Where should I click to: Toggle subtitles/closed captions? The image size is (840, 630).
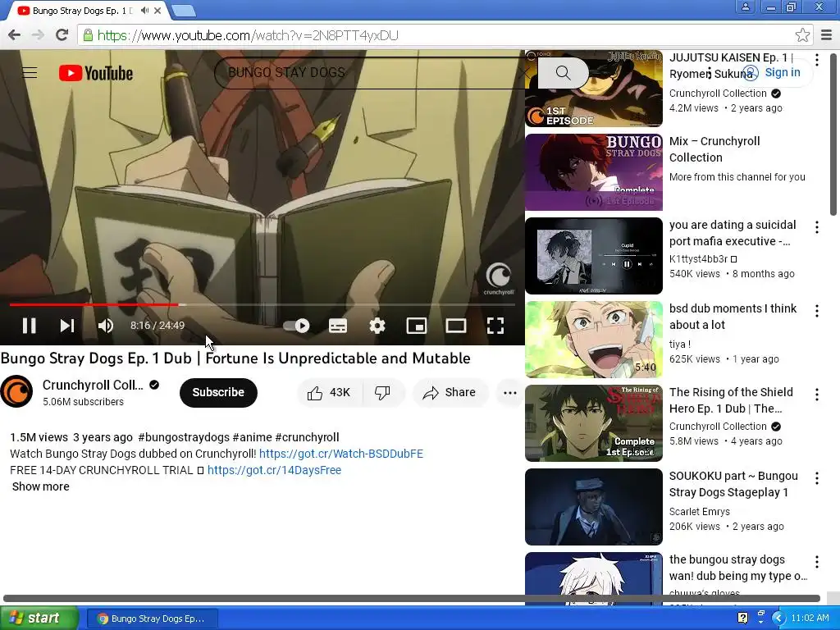337,325
